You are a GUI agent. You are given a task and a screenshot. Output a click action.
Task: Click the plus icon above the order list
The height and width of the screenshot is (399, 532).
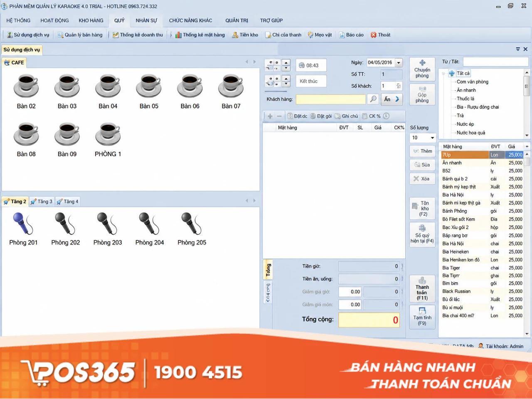pos(270,116)
